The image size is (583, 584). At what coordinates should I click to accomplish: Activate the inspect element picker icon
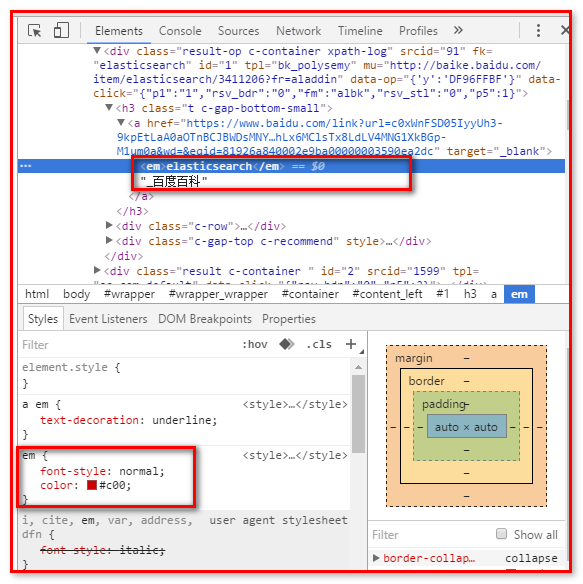[x=35, y=31]
